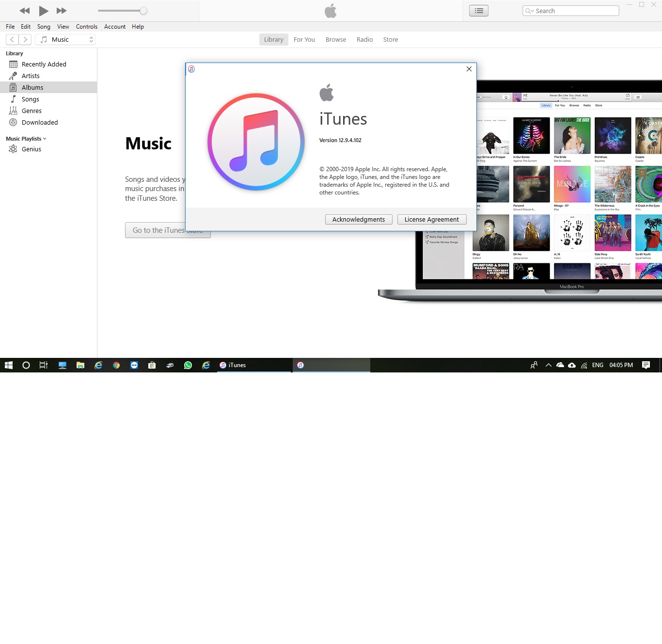Open the Wi-Fi network tray icon
Image resolution: width=662 pixels, height=644 pixels.
[584, 365]
